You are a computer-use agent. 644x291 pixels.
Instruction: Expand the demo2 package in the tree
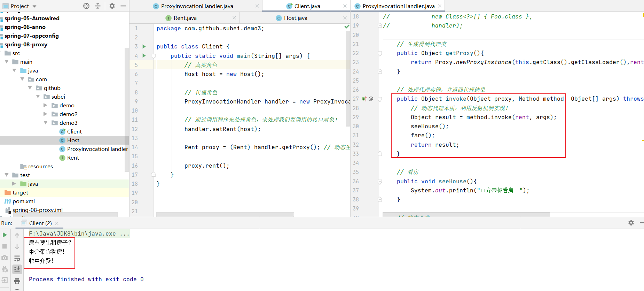(x=46, y=114)
